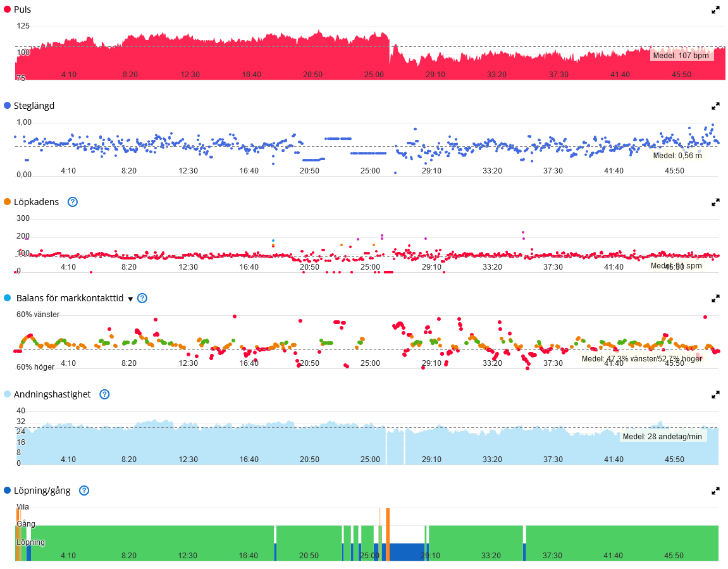Select the Löpkadens chart title
The image size is (728, 569).
(36, 202)
